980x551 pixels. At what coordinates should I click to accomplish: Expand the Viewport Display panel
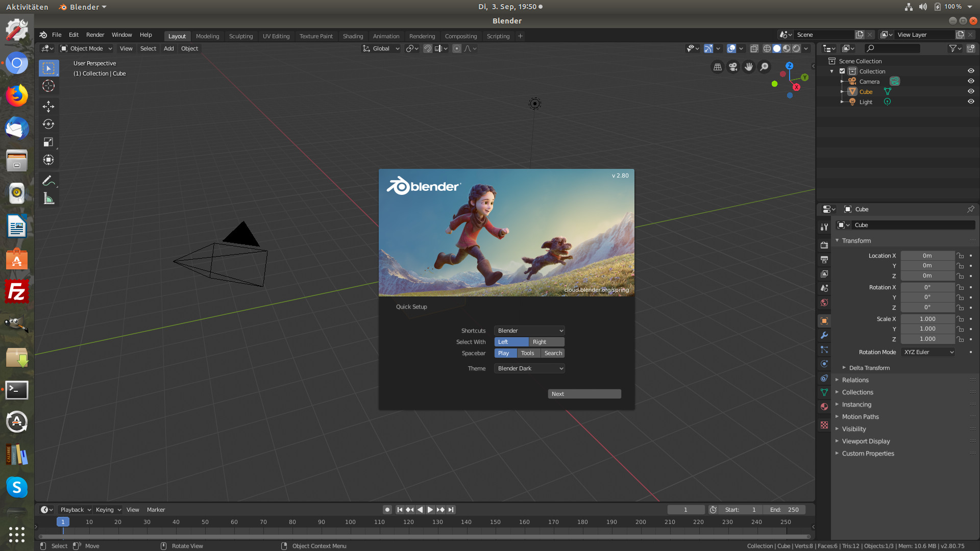point(866,441)
